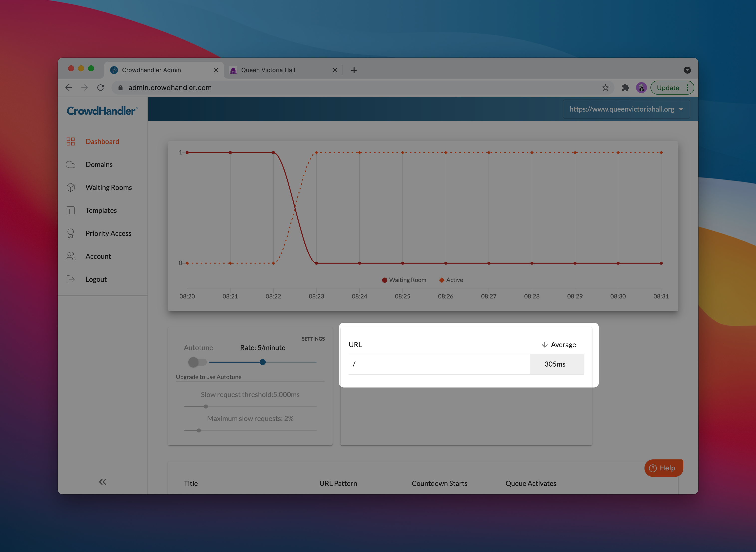This screenshot has width=756, height=552.
Task: Open Domains in the sidebar
Action: (x=99, y=164)
